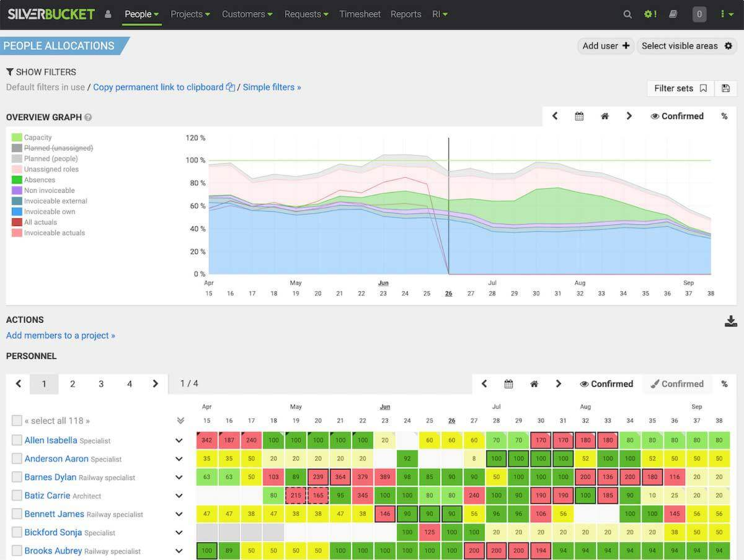Open the Timesheet menu item
Image resolution: width=744 pixels, height=560 pixels.
pos(360,14)
